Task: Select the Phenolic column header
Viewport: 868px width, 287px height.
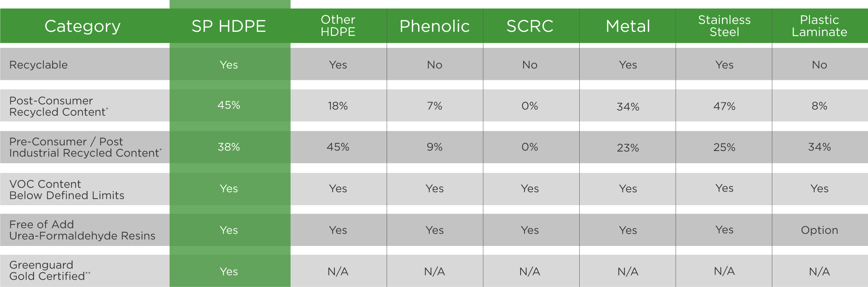Action: tap(434, 26)
